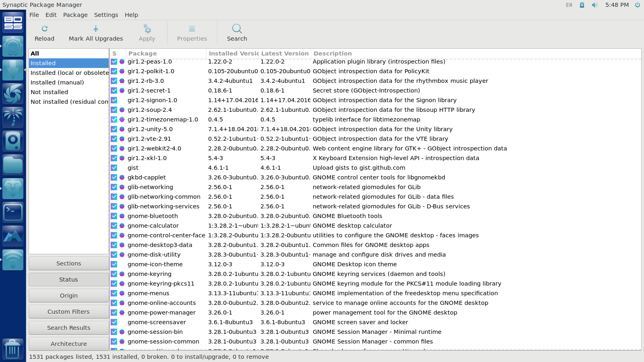
Task: Toggle status checkbox for glib-networking
Action: point(114,187)
